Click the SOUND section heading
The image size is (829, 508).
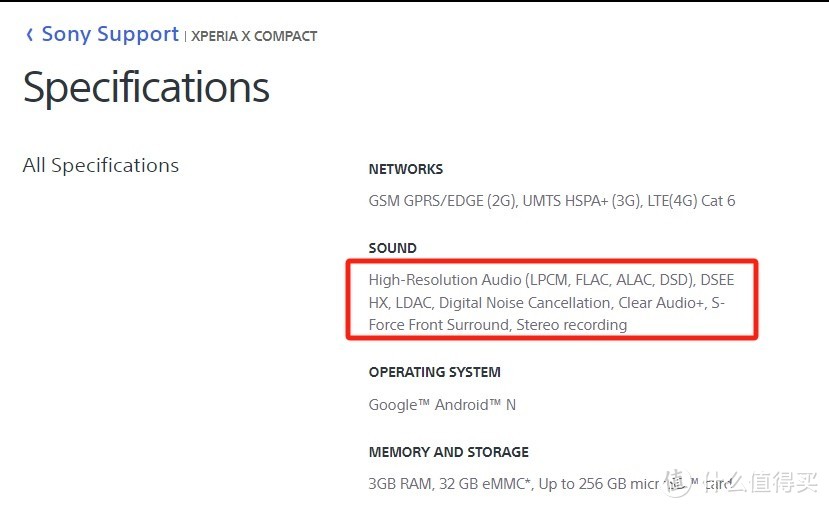(x=392, y=248)
